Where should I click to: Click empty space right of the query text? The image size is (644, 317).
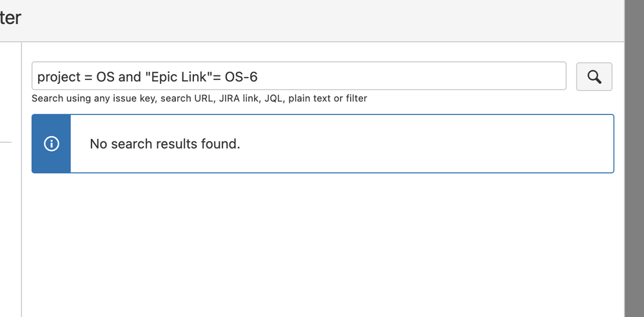(419, 77)
